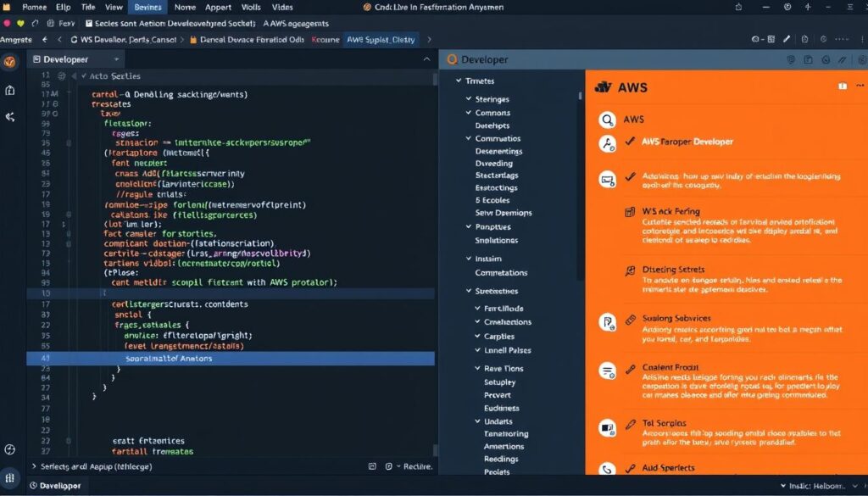Click the small icon beside Sualong Sabvices
Viewport: 868px width, 496px height.
coord(630,320)
